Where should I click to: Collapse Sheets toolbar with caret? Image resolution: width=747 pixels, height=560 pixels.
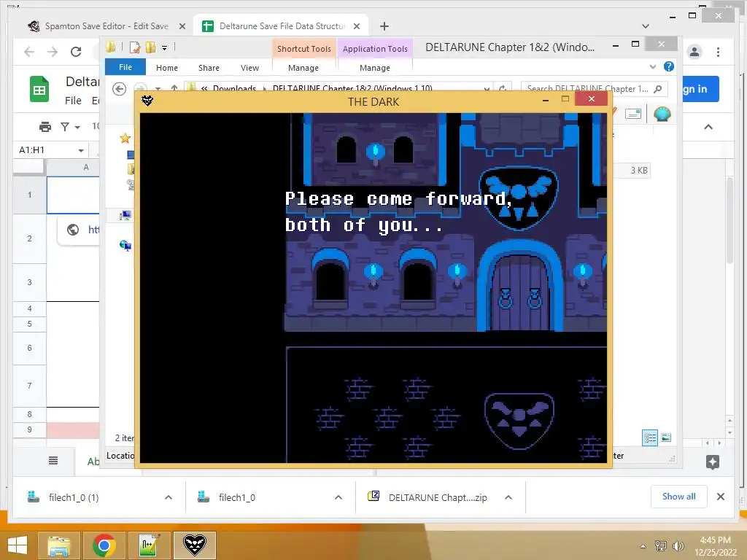708,127
